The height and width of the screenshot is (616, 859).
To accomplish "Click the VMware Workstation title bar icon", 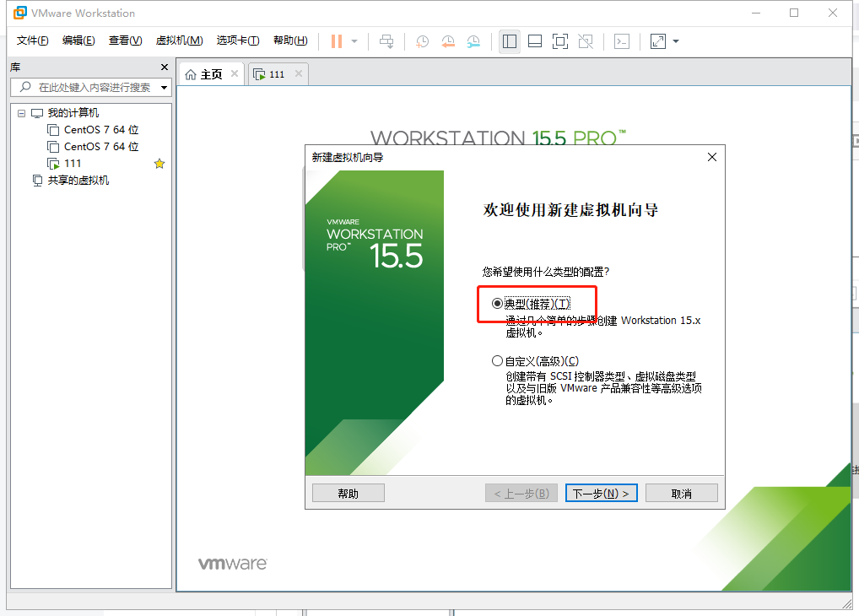I will pos(19,13).
